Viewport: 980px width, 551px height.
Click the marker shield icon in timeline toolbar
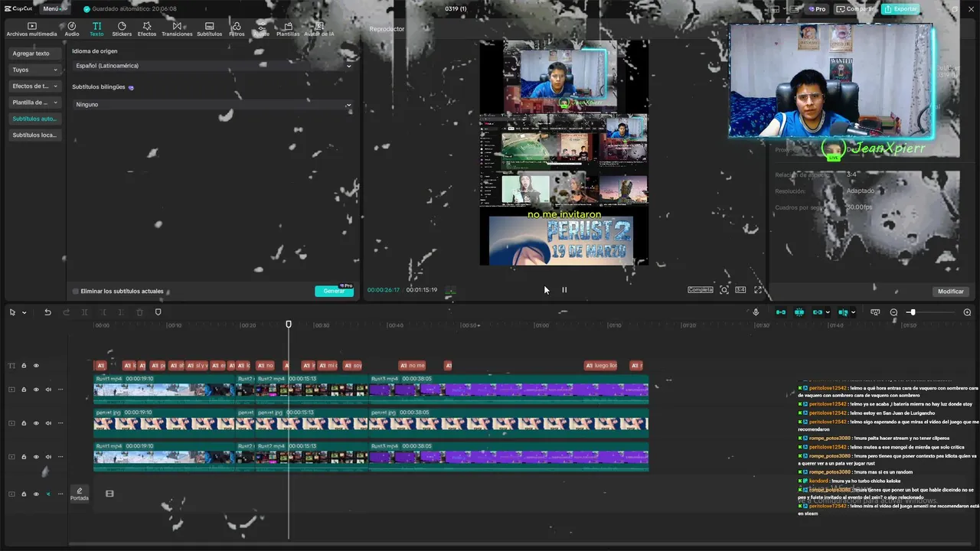(158, 312)
